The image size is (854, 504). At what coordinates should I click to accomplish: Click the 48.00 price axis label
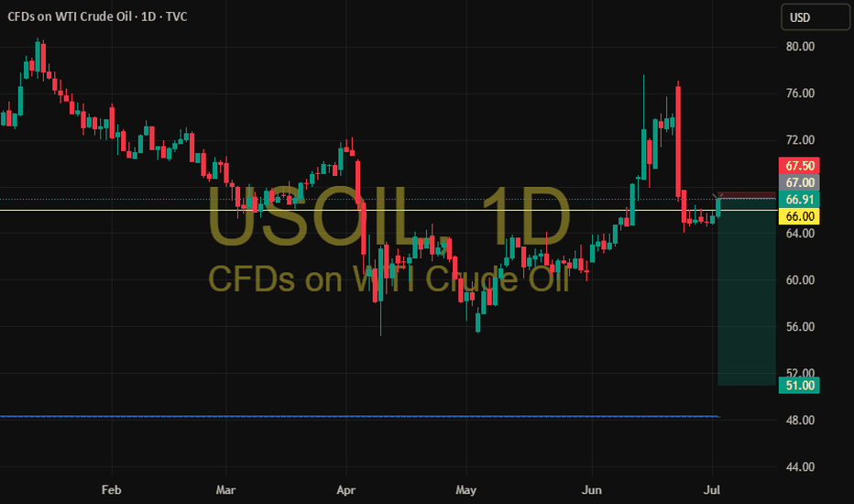[x=800, y=420]
